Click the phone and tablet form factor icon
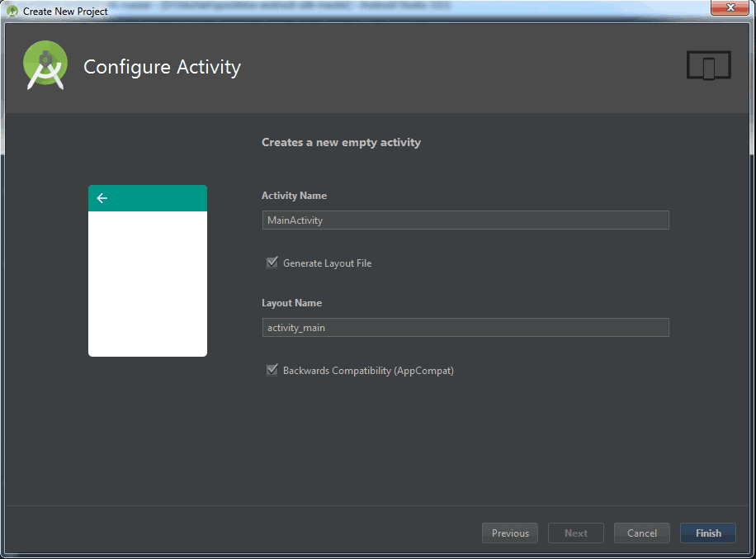Image resolution: width=756 pixels, height=559 pixels. pos(708,65)
